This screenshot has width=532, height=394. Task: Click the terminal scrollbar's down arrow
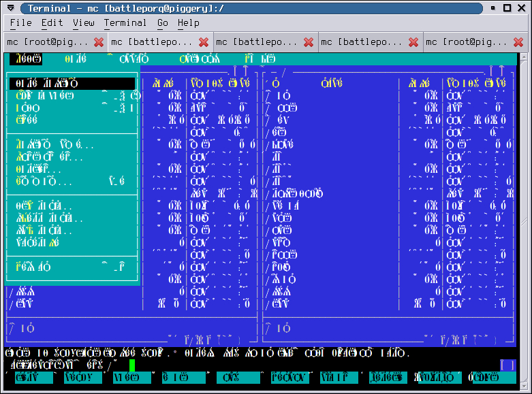[524, 386]
